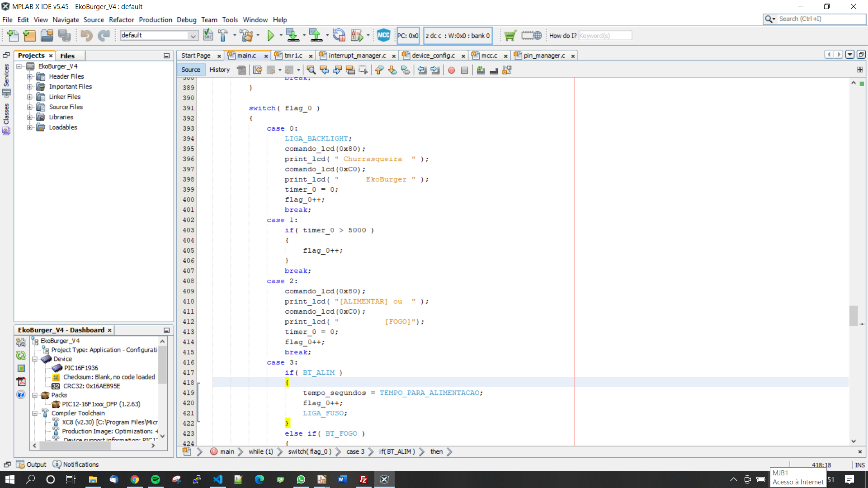The image size is (868, 488).
Task: Run Main Project with green play icon
Action: pyautogui.click(x=271, y=35)
